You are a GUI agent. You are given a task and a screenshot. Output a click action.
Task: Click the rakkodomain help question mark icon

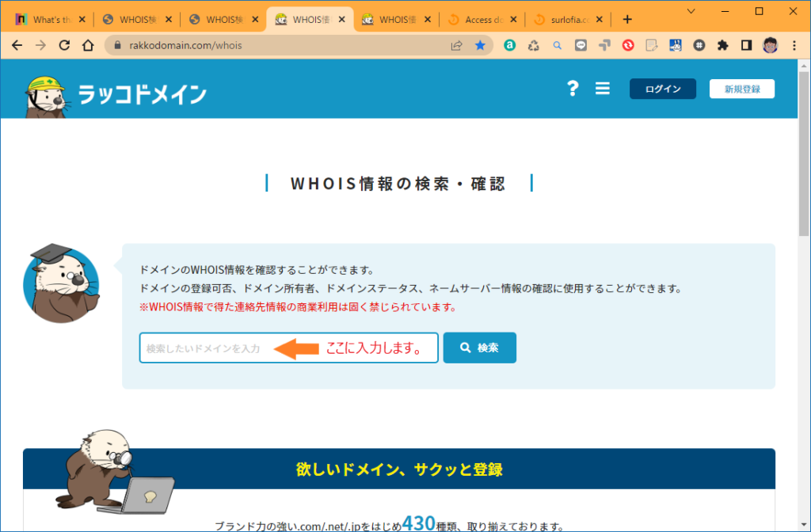573,88
